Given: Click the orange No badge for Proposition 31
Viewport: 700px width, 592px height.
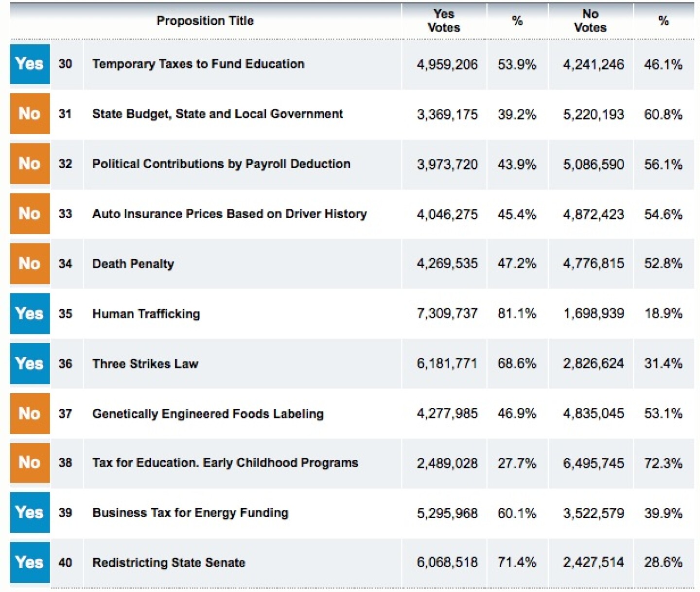Looking at the screenshot, I should click(30, 114).
